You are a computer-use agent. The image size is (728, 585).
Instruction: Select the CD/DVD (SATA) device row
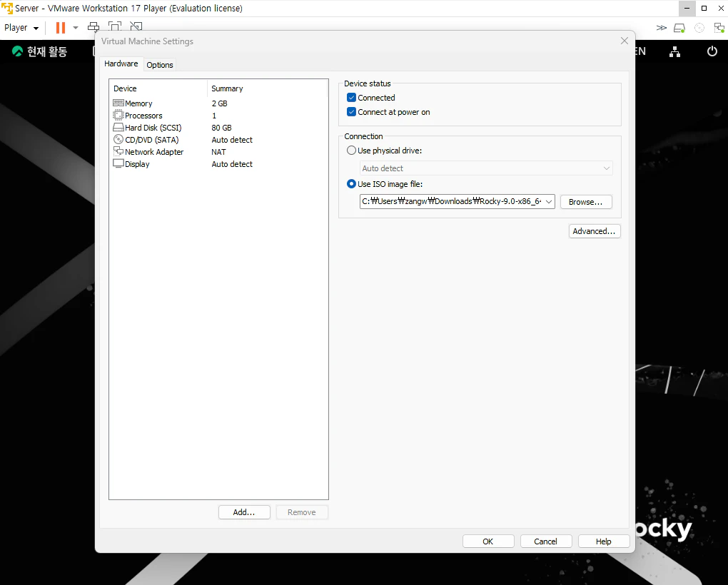(218, 140)
